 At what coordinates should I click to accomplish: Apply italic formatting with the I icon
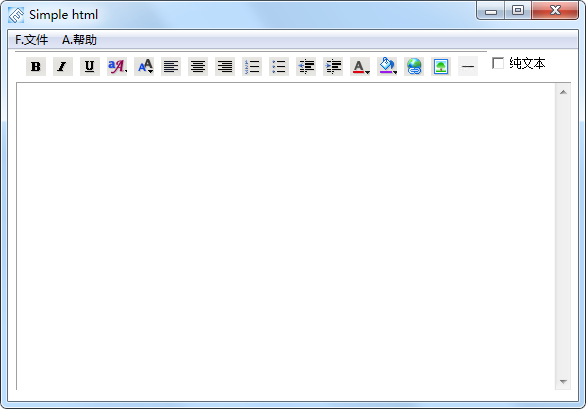tap(63, 67)
